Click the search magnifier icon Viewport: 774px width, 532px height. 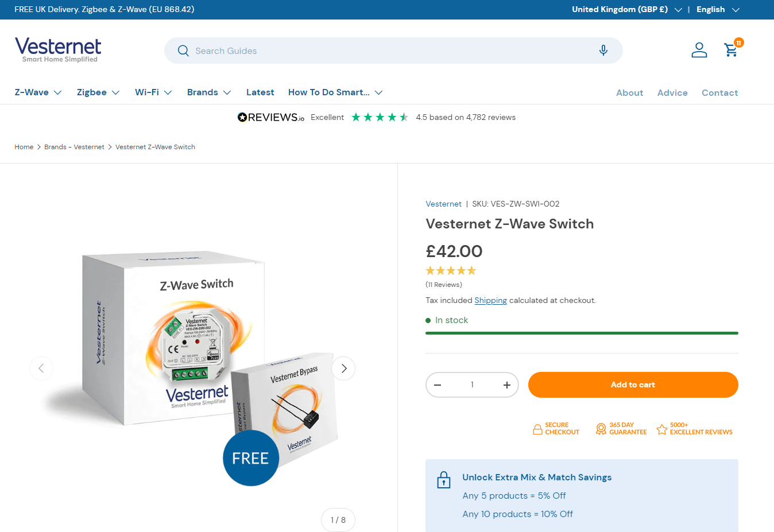[183, 51]
